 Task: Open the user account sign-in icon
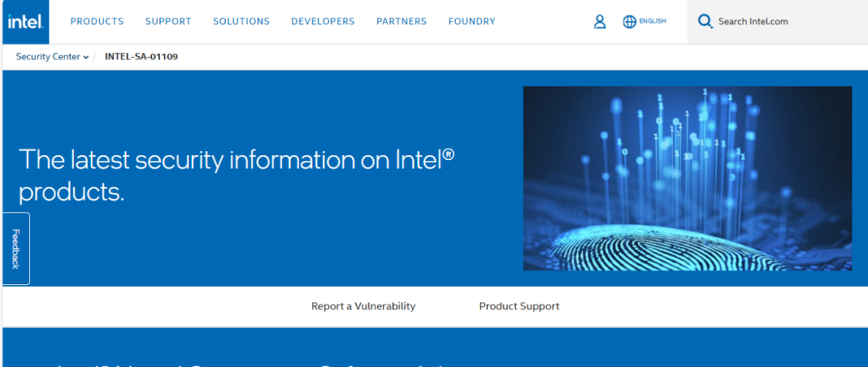600,22
